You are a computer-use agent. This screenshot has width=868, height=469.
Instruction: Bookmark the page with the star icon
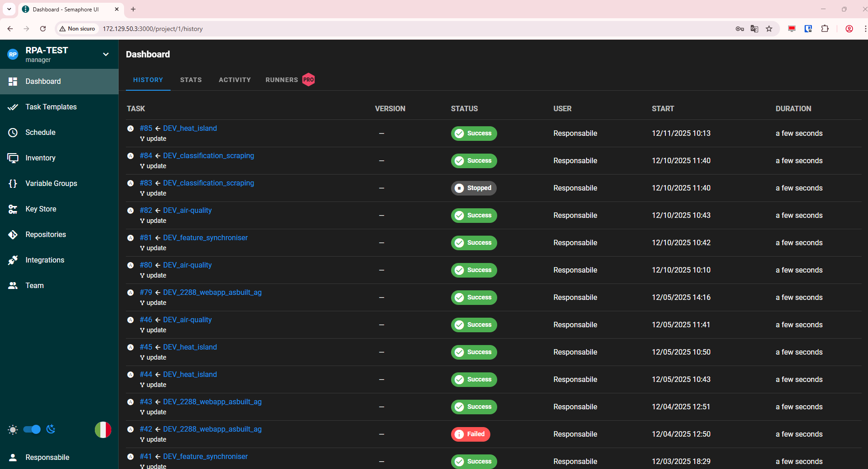coord(769,29)
